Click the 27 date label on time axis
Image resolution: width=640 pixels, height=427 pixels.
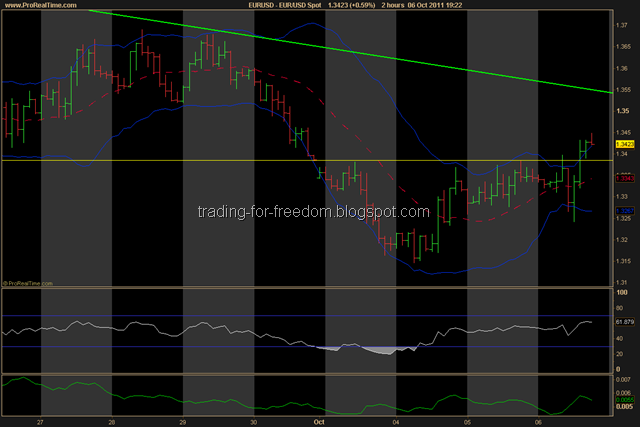tap(40, 422)
